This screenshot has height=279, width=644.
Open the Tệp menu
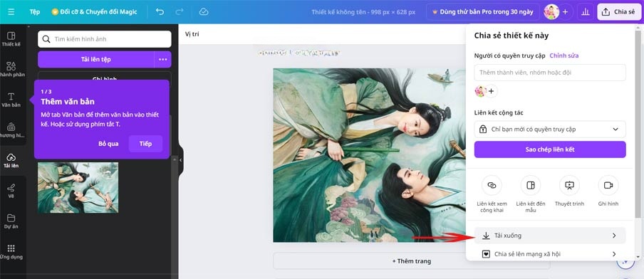tap(35, 12)
